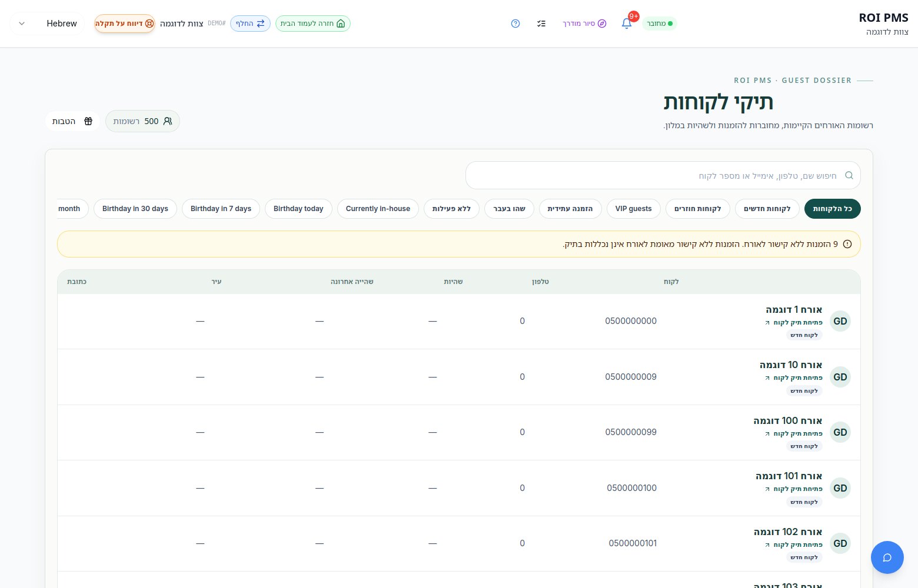Click the לקוח column header
This screenshot has height=588, width=918.
tap(671, 282)
